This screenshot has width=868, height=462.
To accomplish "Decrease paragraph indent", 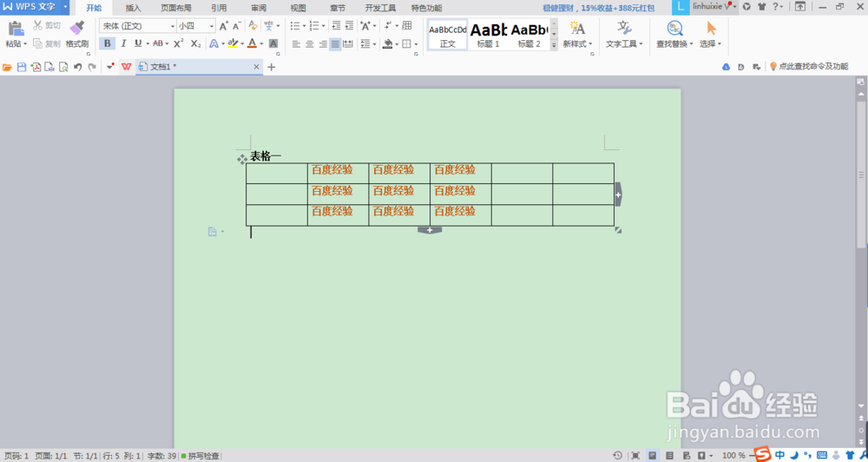I will tap(336, 26).
